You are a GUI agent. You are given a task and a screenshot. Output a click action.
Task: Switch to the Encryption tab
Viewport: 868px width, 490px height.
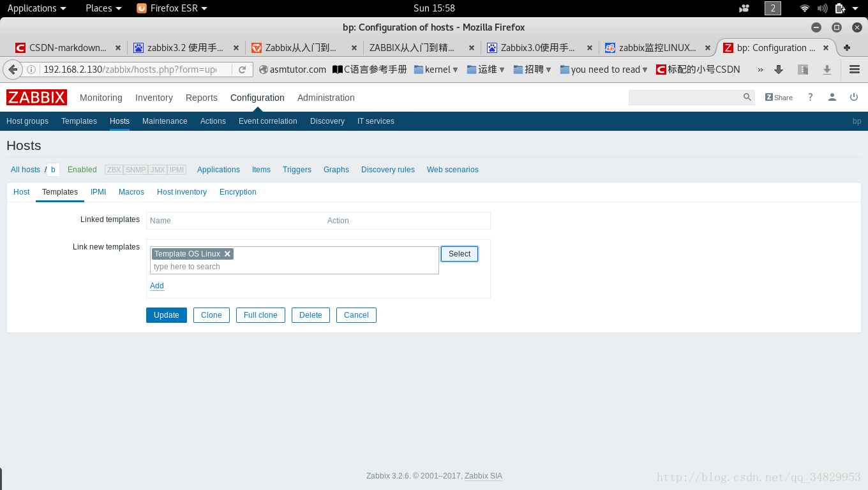click(x=238, y=192)
